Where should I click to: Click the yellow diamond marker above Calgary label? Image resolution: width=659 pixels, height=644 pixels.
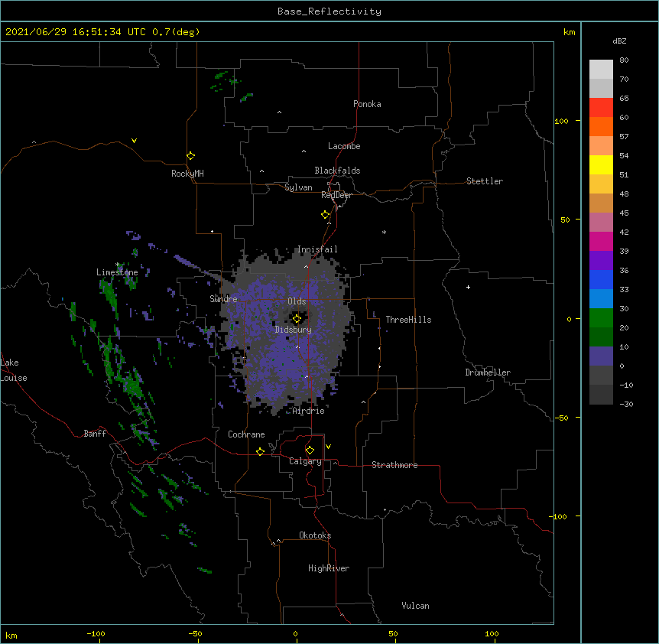(x=310, y=450)
